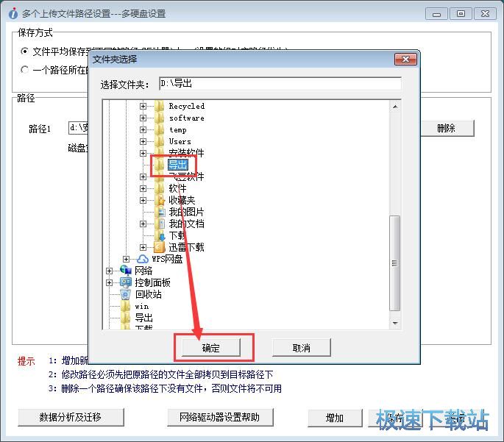Viewport: 504px width, 442px height.
Task: Click the 路径1 input field in main window
Action: (79, 128)
